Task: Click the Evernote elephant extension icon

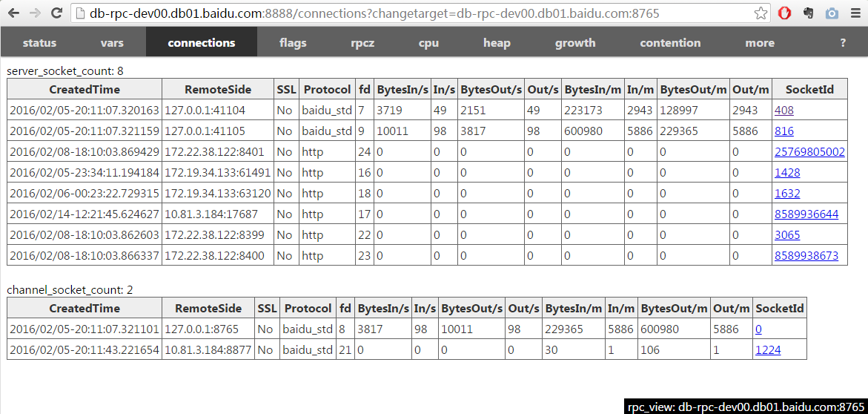Action: pyautogui.click(x=809, y=13)
